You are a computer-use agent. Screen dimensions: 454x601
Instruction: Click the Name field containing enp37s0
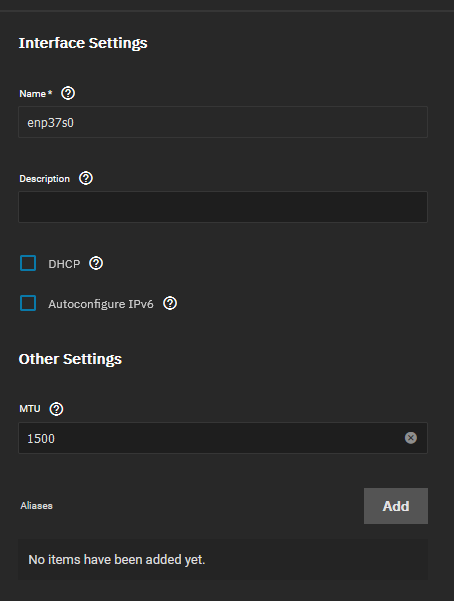[223, 122]
